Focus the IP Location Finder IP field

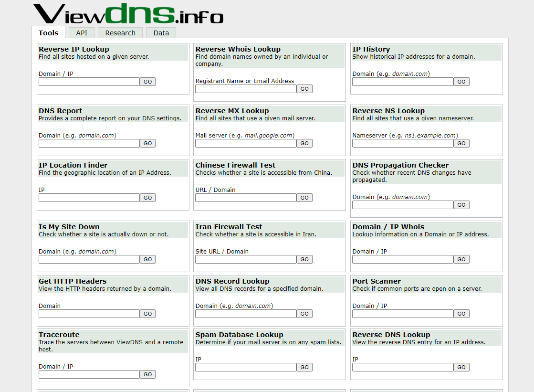89,198
